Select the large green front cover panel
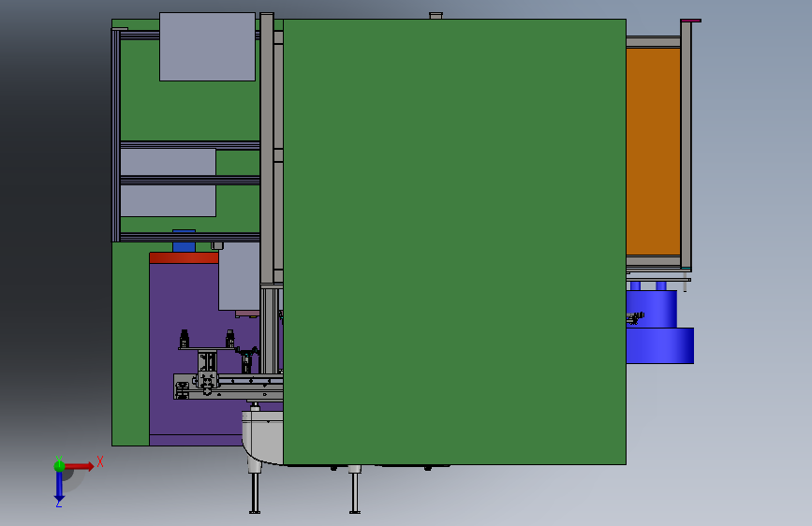Viewport: 812px width, 526px height. click(x=454, y=241)
